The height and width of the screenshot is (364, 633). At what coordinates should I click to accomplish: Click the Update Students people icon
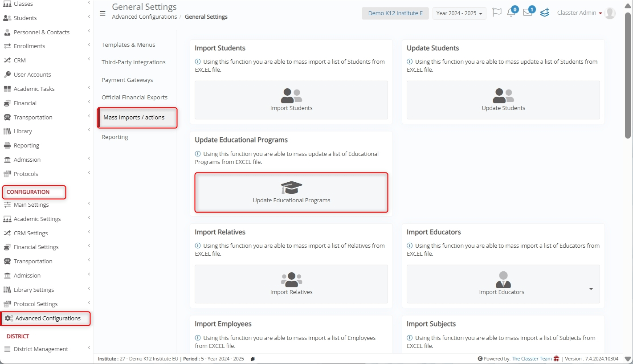coord(503,95)
